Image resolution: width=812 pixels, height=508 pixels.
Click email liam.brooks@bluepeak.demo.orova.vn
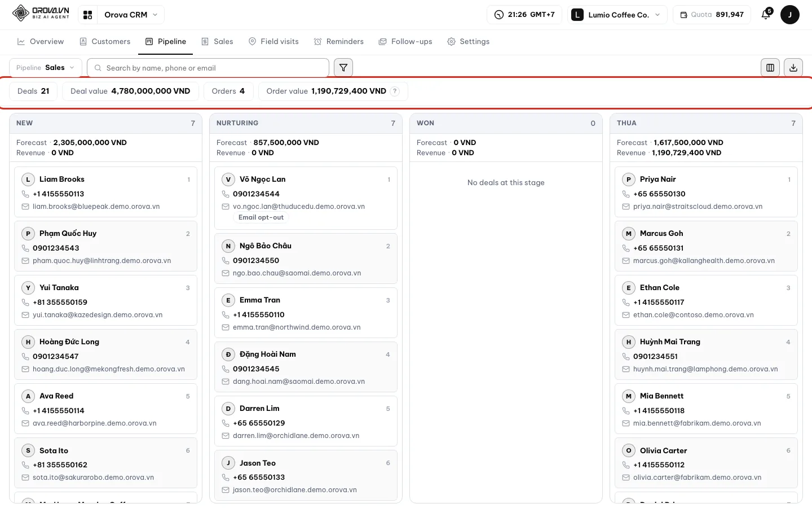[x=96, y=207]
